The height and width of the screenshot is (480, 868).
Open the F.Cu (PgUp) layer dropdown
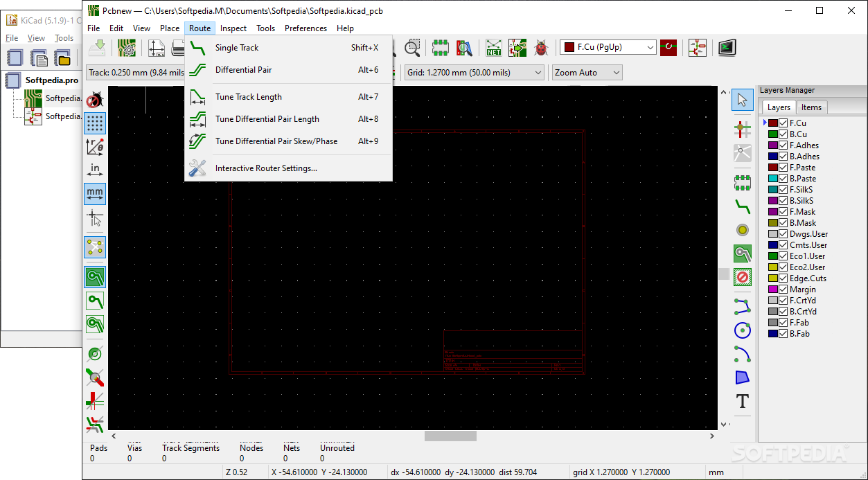[608, 47]
